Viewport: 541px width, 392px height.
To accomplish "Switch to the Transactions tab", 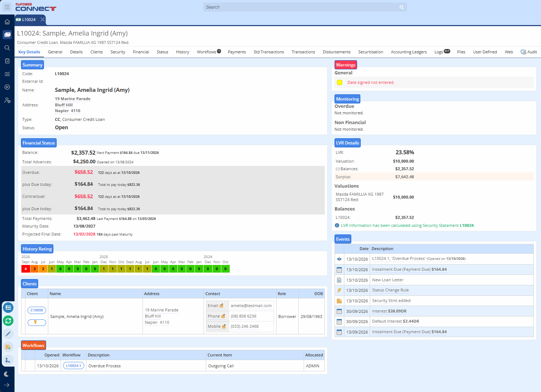I will tap(303, 52).
